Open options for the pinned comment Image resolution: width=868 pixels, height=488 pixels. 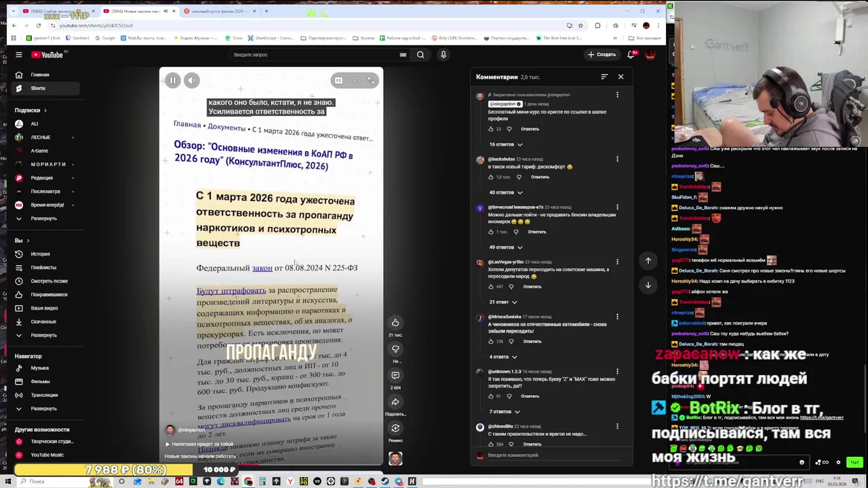pos(617,95)
